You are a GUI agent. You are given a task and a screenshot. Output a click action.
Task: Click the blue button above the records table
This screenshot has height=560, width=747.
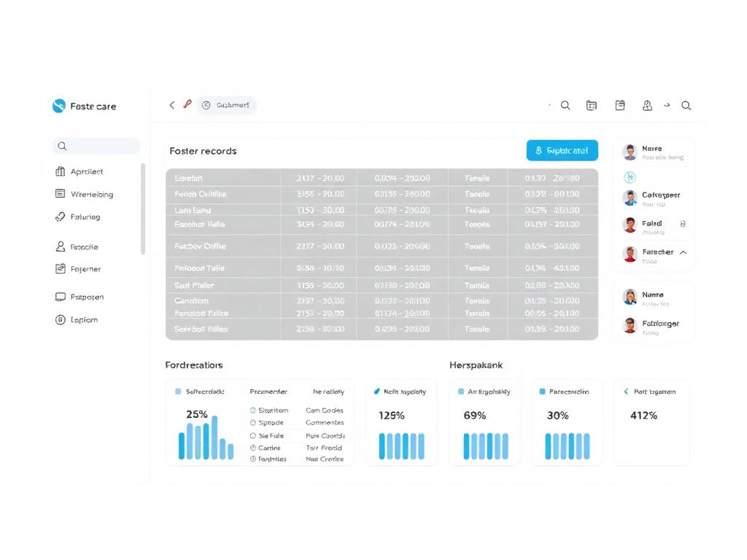point(562,151)
